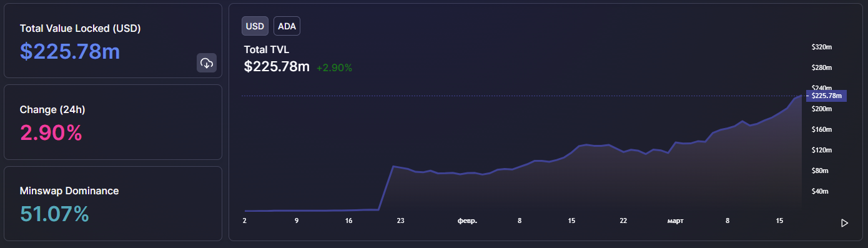
Task: Select the Total TVL chart title
Action: [x=267, y=49]
